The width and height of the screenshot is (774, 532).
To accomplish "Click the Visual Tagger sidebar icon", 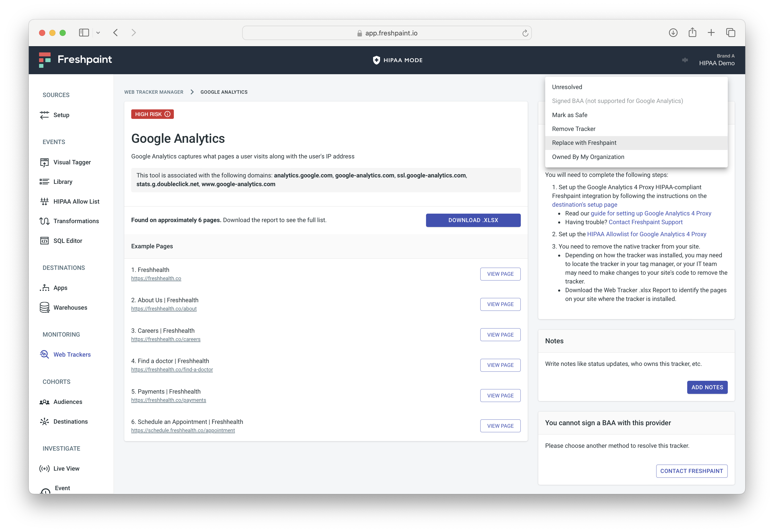I will pyautogui.click(x=44, y=162).
